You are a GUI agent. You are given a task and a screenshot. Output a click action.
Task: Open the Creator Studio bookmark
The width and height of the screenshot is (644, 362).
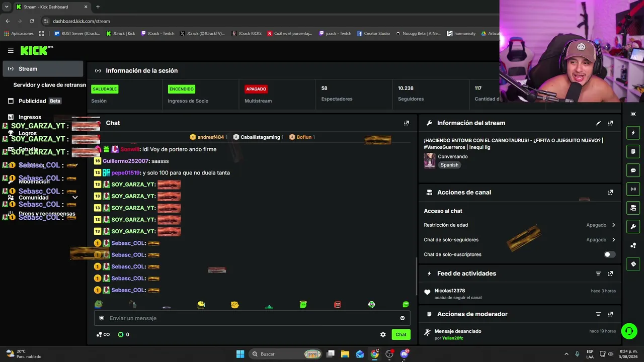pyautogui.click(x=373, y=34)
